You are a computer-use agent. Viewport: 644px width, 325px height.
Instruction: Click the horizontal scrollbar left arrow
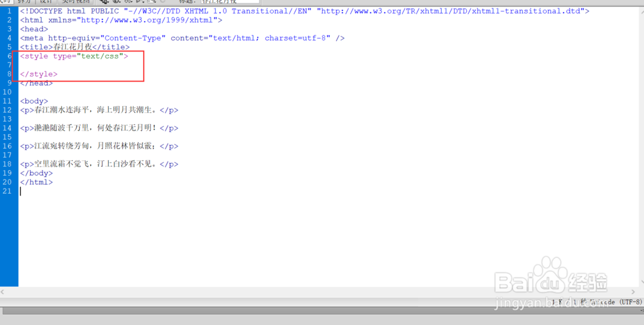[x=3, y=292]
